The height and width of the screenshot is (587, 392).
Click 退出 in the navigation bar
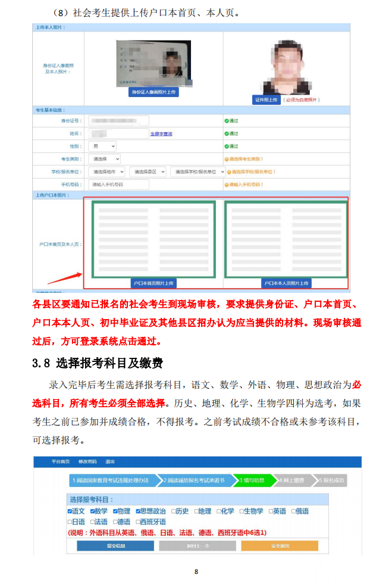tap(110, 461)
